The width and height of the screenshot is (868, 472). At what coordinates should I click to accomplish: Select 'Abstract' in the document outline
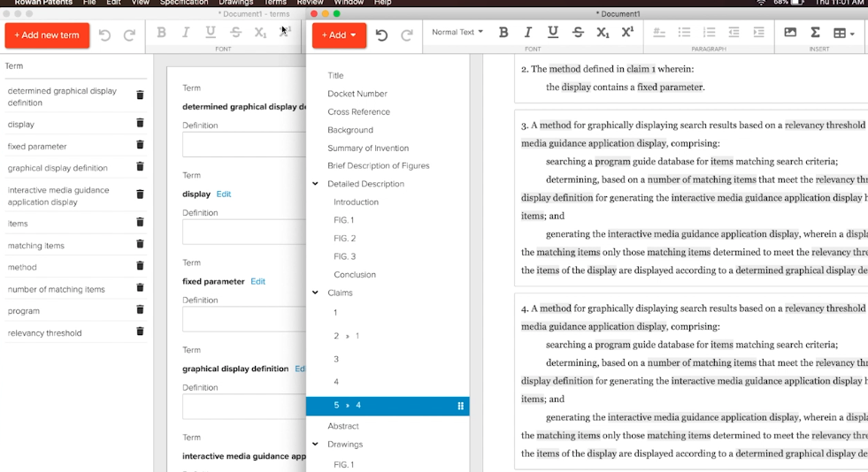pyautogui.click(x=342, y=426)
